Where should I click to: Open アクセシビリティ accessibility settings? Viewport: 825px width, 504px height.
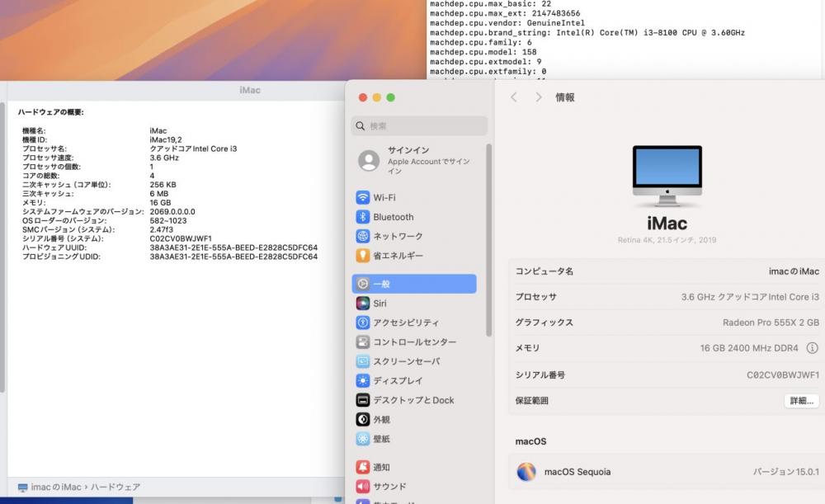(x=405, y=323)
